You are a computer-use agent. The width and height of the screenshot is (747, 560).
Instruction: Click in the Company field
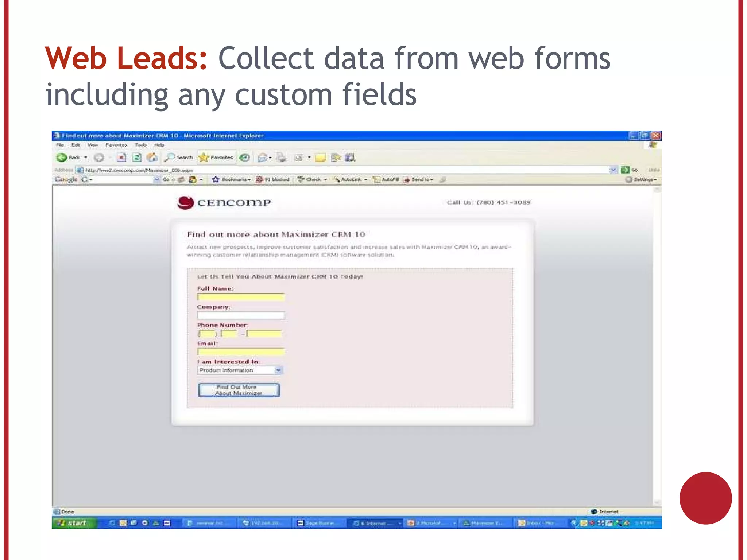[x=240, y=315]
